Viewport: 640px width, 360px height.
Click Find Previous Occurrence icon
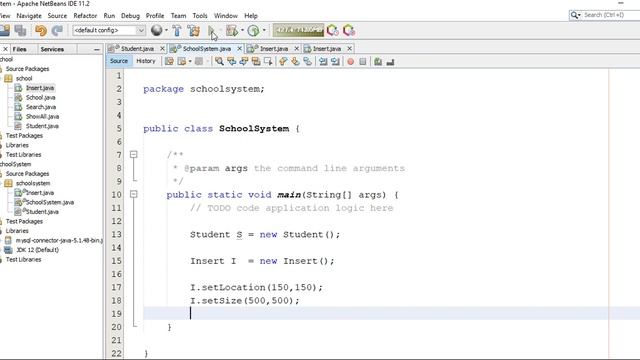pyautogui.click(x=231, y=62)
